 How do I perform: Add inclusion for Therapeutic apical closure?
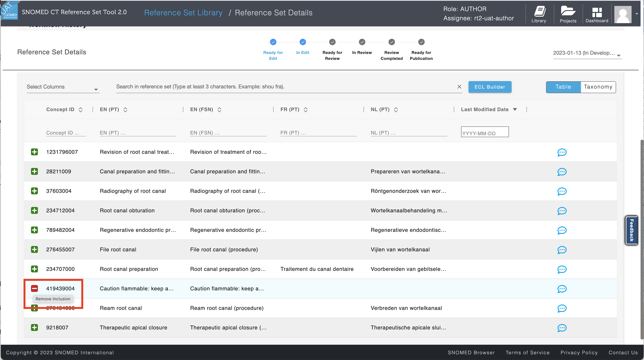[x=34, y=327]
